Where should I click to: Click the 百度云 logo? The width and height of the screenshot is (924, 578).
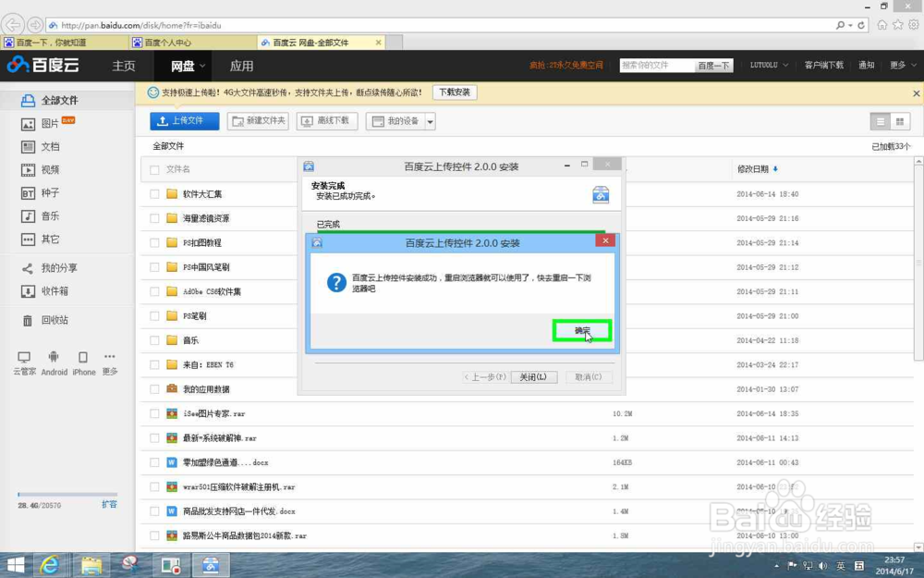(43, 65)
